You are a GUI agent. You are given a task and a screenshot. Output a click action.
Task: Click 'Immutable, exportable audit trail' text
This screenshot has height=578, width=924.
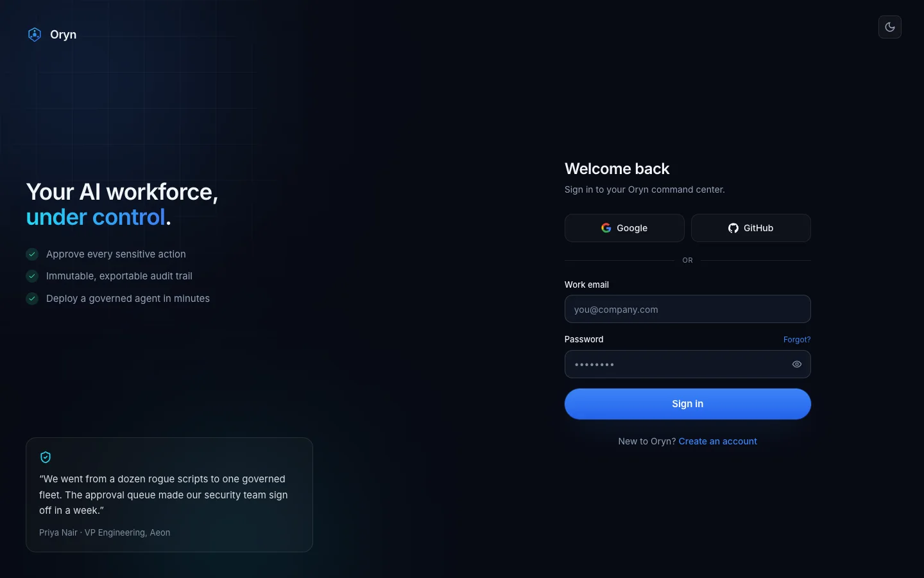click(x=119, y=276)
